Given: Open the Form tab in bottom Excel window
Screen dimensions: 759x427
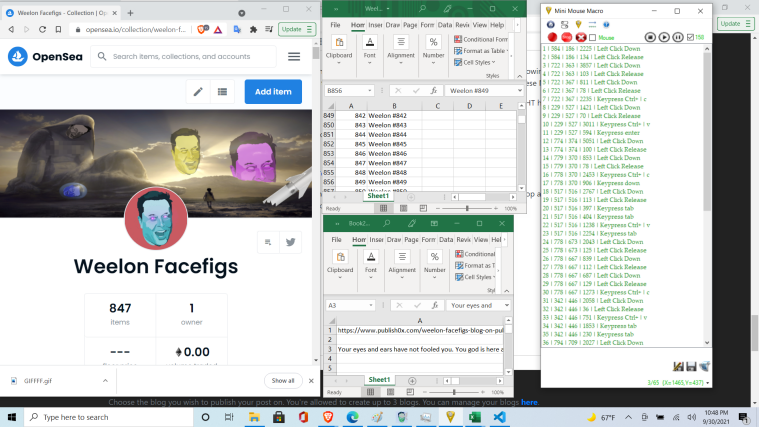Looking at the screenshot, I should click(428, 240).
